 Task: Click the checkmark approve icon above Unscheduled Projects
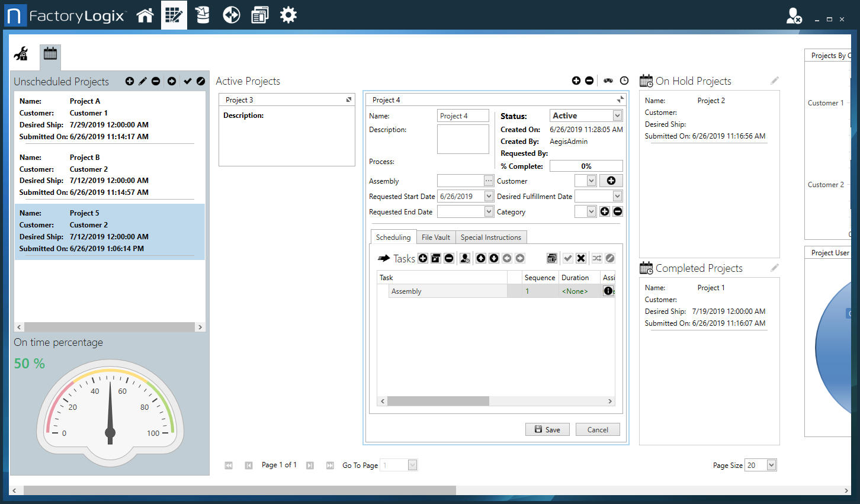point(187,81)
